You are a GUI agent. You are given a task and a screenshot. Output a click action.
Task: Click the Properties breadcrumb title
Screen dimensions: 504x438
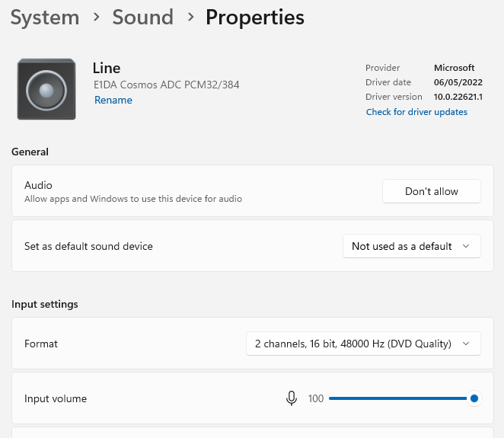(255, 18)
